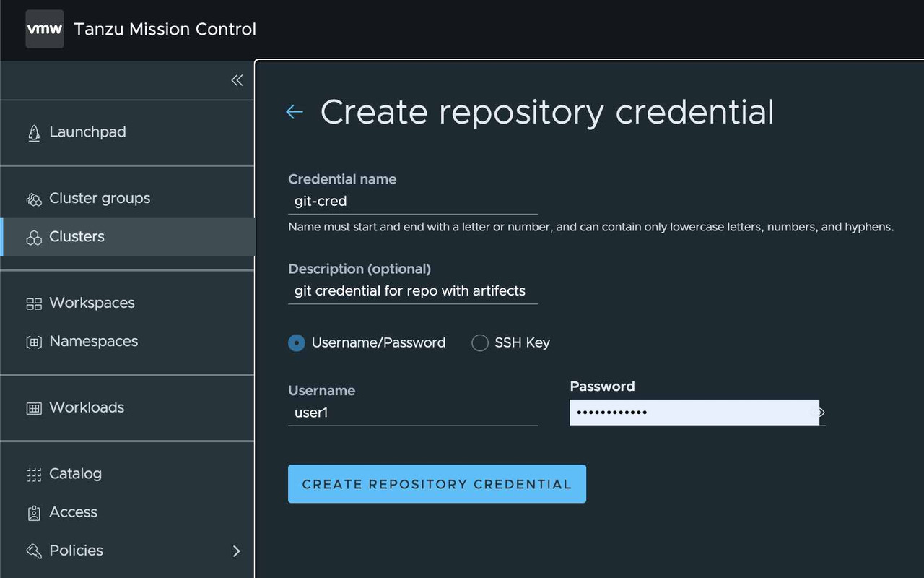Click the Policies icon
The width and height of the screenshot is (924, 578).
click(34, 551)
